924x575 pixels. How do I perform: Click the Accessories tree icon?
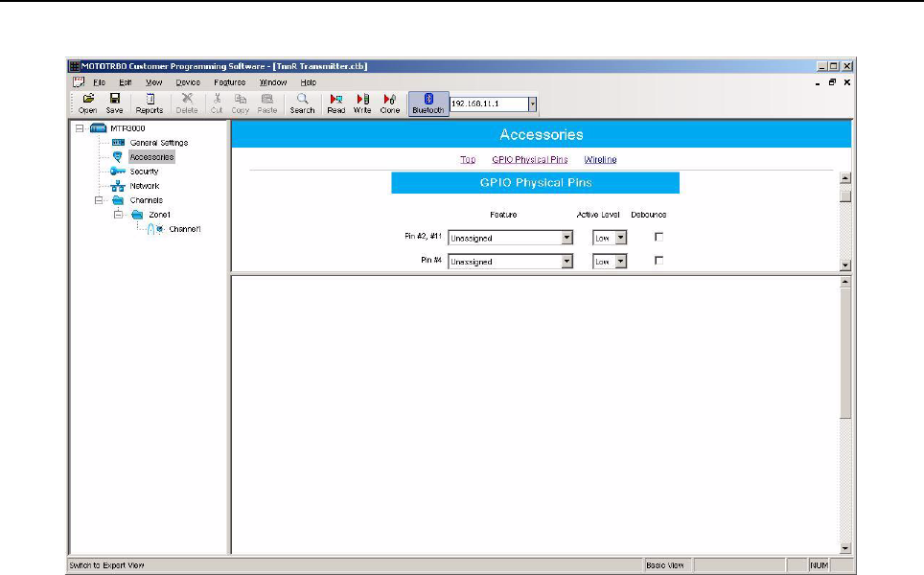click(117, 157)
